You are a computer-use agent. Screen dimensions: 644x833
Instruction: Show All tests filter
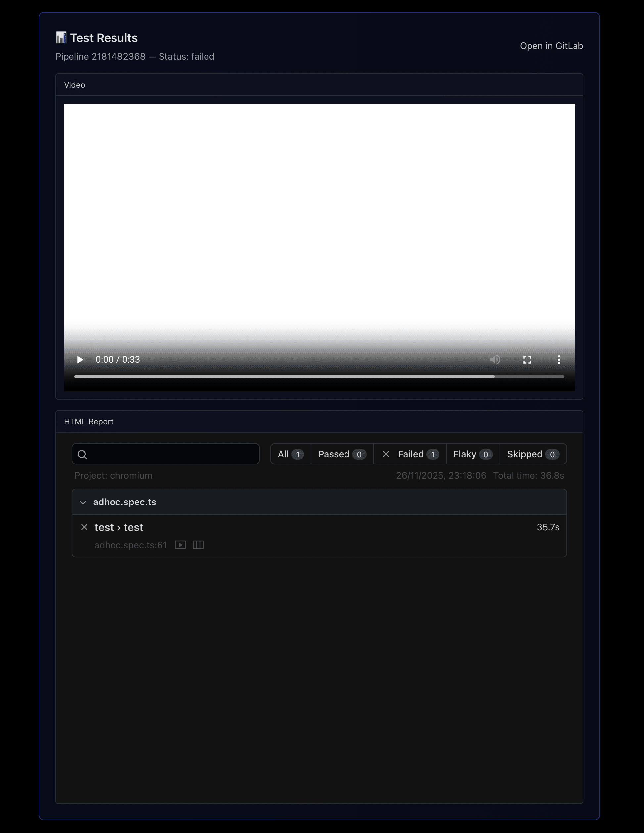click(x=290, y=454)
